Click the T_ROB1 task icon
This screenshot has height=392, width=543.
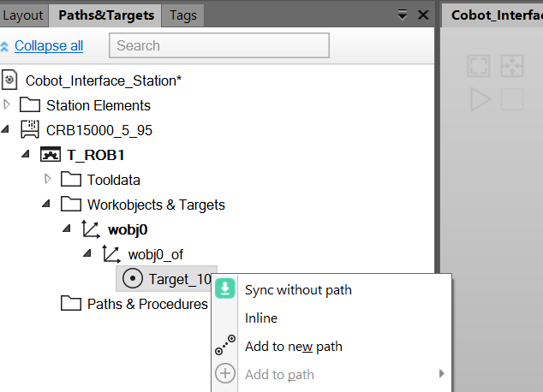click(51, 155)
